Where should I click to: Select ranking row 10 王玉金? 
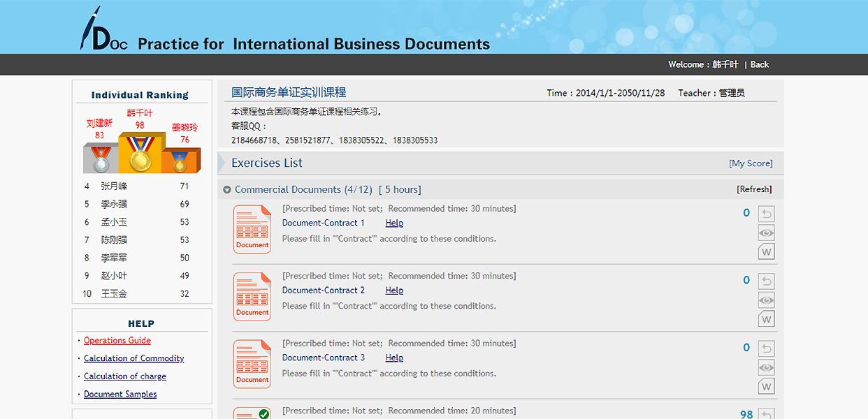coord(140,294)
